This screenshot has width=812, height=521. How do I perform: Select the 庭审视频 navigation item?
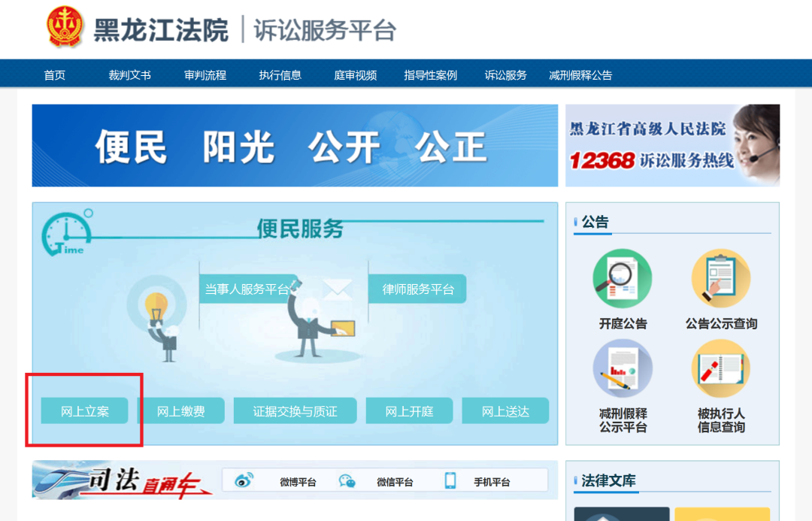click(x=355, y=75)
